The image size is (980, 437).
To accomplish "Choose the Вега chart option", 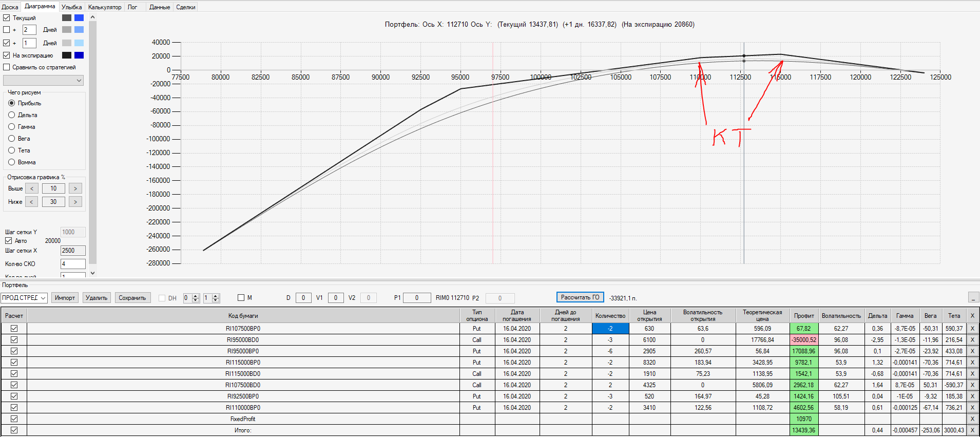I will click(12, 139).
